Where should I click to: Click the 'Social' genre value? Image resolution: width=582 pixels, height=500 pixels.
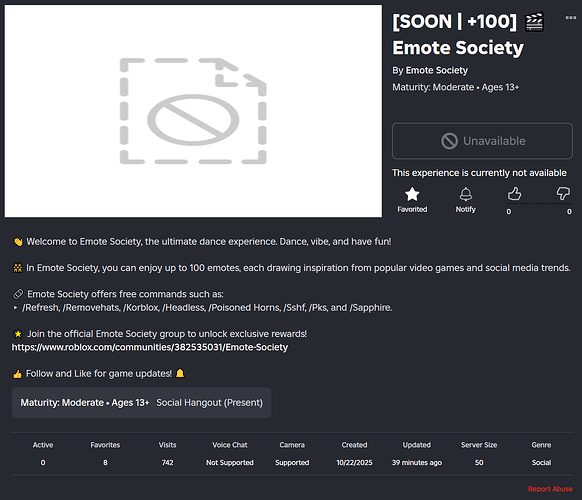click(x=541, y=463)
